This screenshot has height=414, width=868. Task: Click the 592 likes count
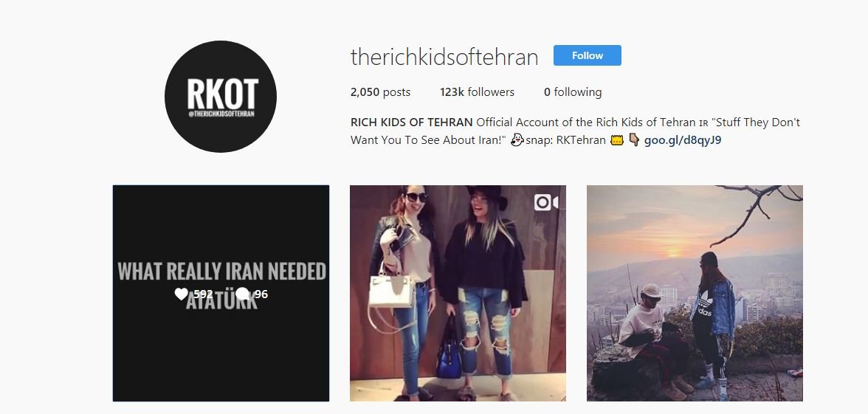pos(203,294)
